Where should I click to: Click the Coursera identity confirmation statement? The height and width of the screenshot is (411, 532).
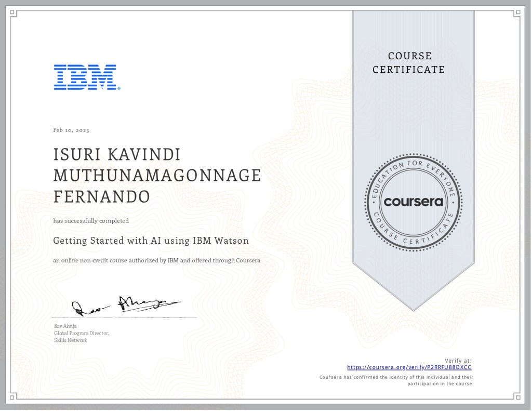tap(396, 380)
